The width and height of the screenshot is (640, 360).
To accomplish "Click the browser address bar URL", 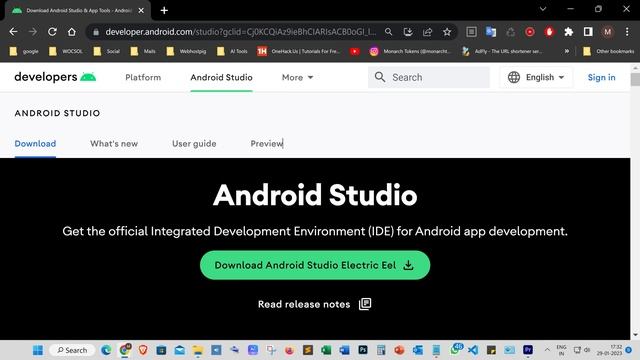I will tap(240, 32).
